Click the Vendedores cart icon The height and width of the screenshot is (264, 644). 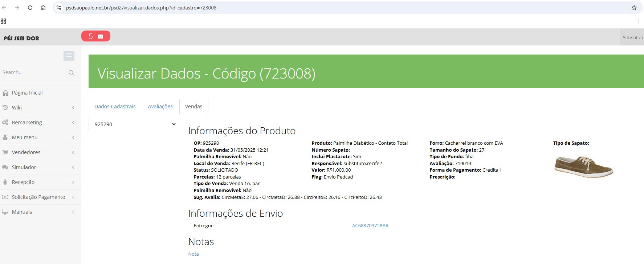(x=5, y=152)
